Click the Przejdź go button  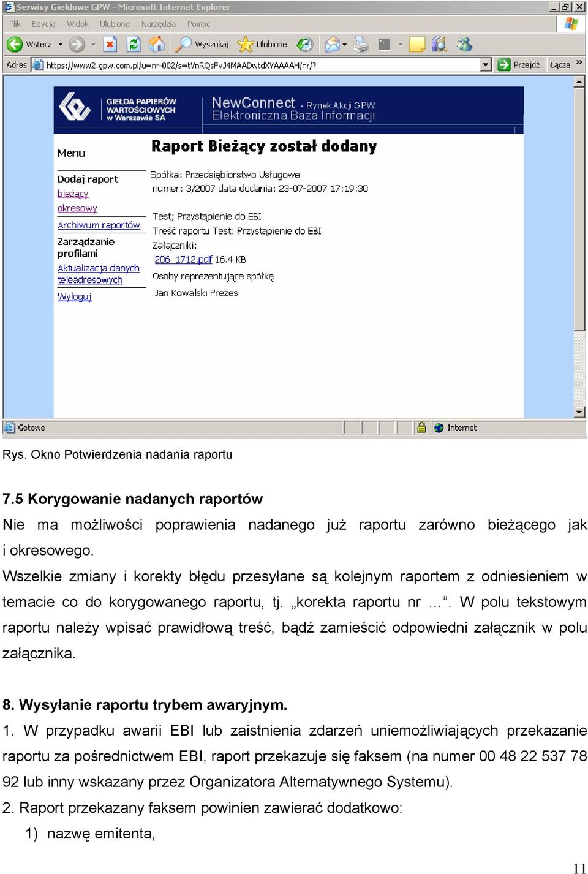coord(519,65)
